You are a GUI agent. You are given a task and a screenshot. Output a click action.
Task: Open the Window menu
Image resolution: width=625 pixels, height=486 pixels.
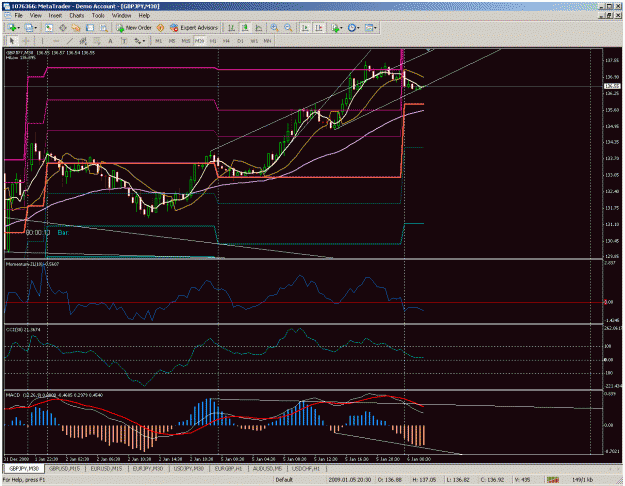coord(121,15)
